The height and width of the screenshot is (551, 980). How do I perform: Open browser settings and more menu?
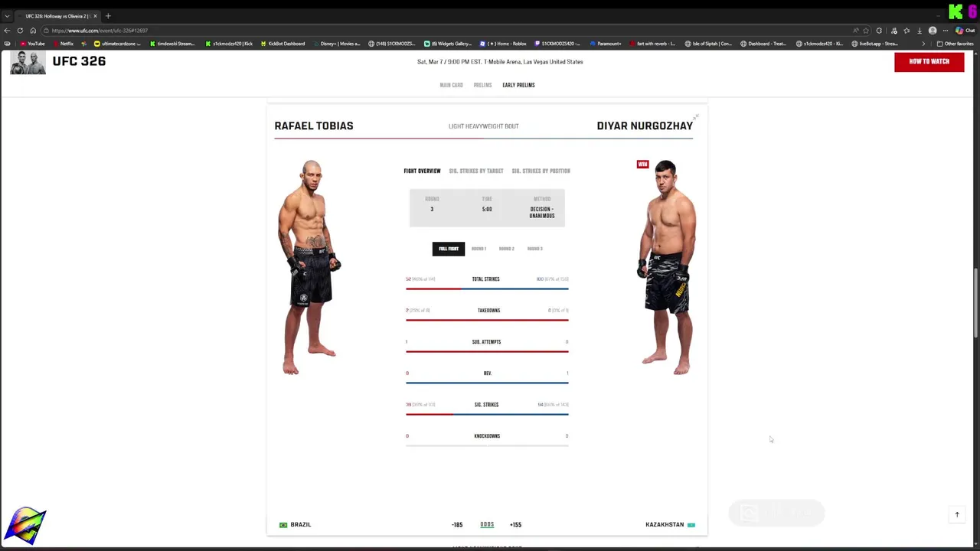tap(946, 31)
